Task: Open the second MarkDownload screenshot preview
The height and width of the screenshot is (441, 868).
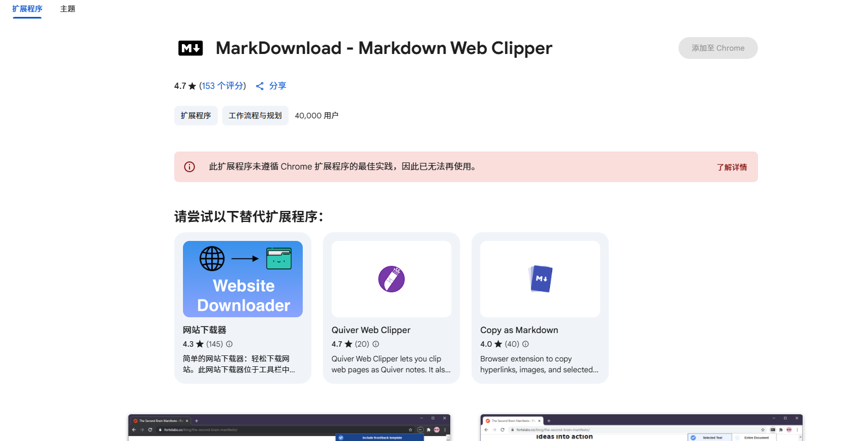Action: pos(641,428)
